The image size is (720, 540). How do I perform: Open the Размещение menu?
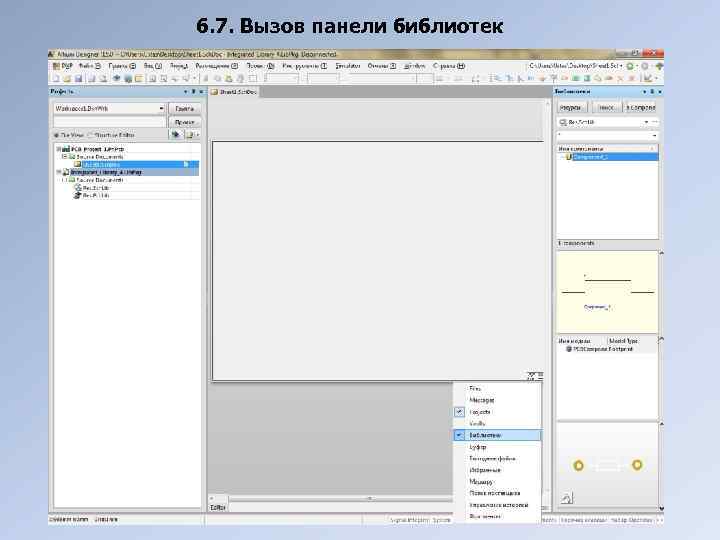217,66
